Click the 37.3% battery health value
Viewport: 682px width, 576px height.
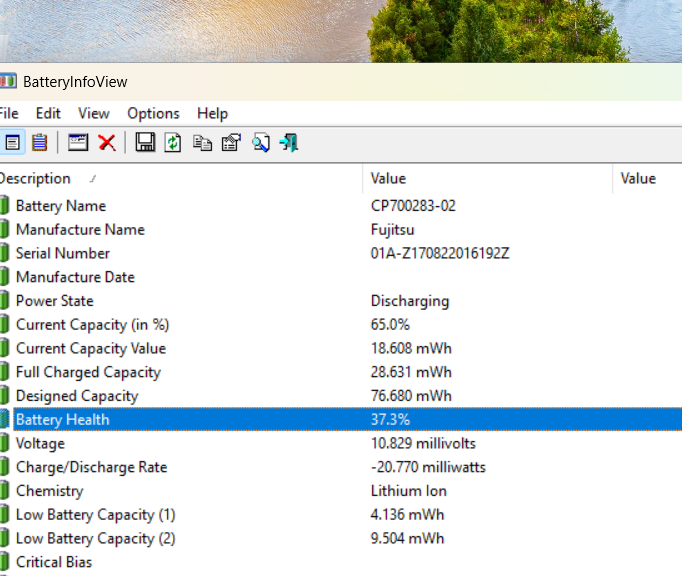tap(390, 419)
